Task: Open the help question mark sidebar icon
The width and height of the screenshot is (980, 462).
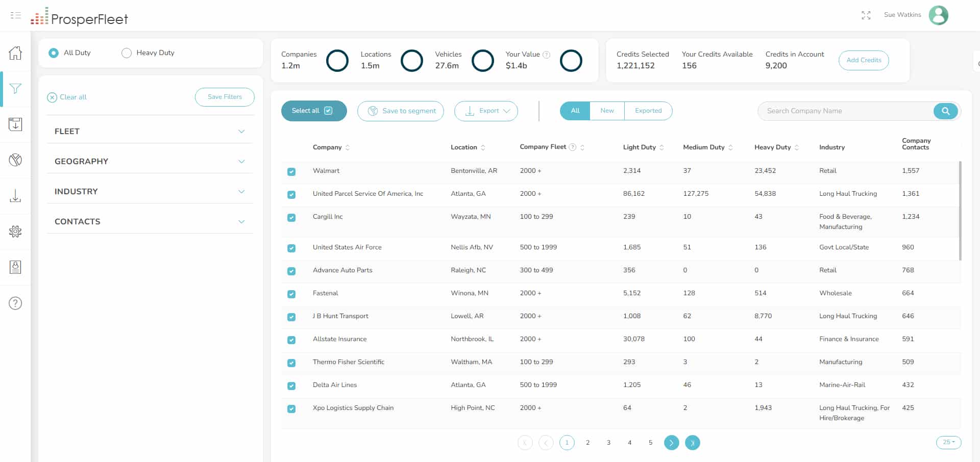Action: pyautogui.click(x=15, y=303)
